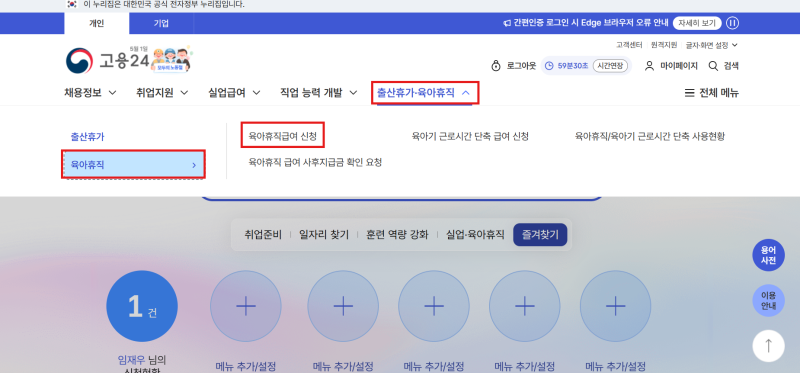Click the chevron on the 육아휴직 submenu row

point(194,165)
